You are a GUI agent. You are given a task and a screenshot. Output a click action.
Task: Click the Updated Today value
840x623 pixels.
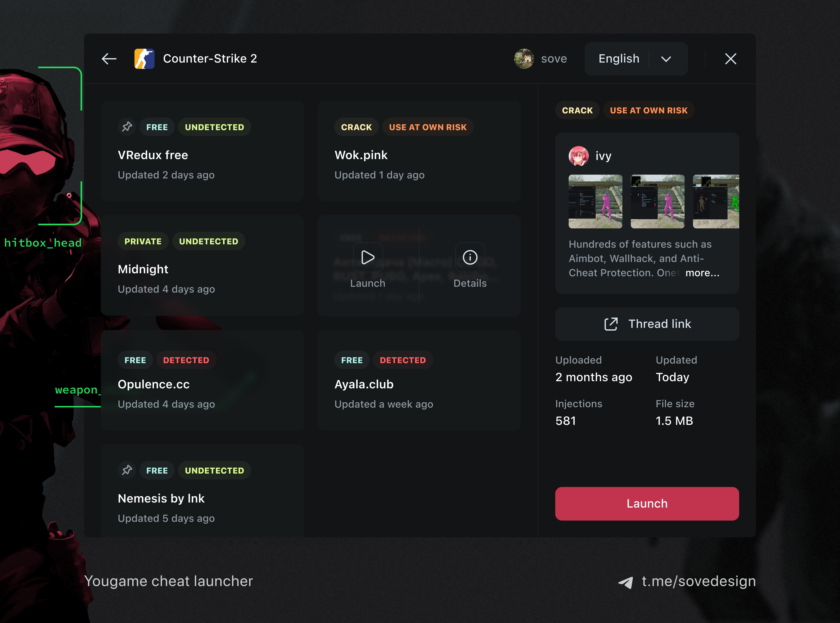click(x=672, y=377)
